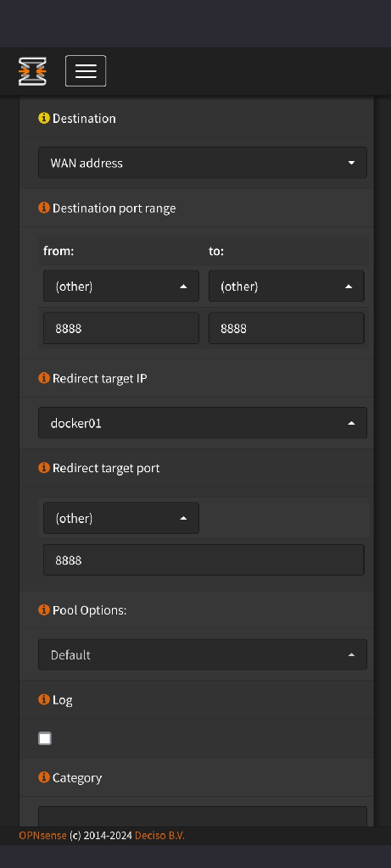The width and height of the screenshot is (391, 868).
Task: Open the 'from' port (other) dropdown
Action: [x=121, y=287]
